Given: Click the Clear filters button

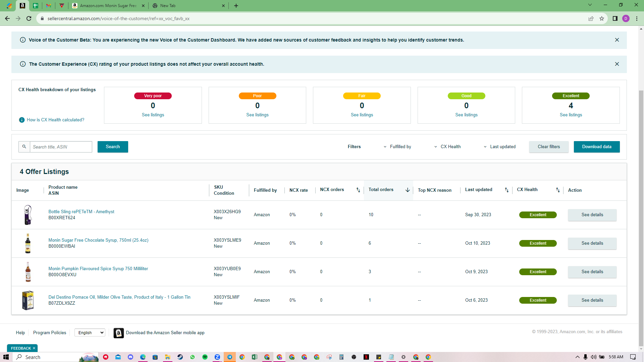Looking at the screenshot, I should [x=549, y=147].
